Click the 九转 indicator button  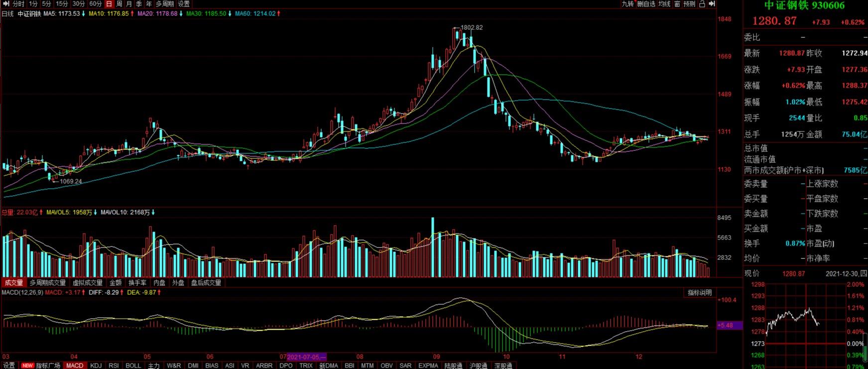(627, 4)
